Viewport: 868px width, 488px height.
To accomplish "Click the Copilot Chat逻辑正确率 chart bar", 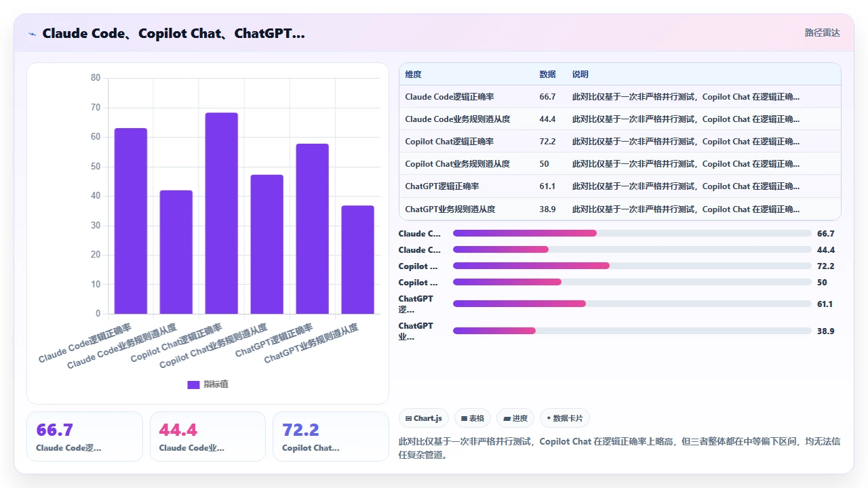I will 221,213.
